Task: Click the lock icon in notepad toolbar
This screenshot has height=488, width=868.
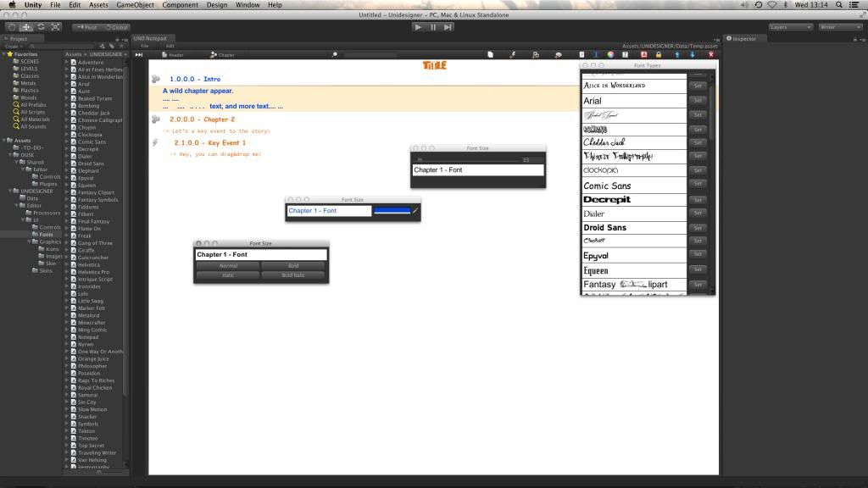Action: 658,55
